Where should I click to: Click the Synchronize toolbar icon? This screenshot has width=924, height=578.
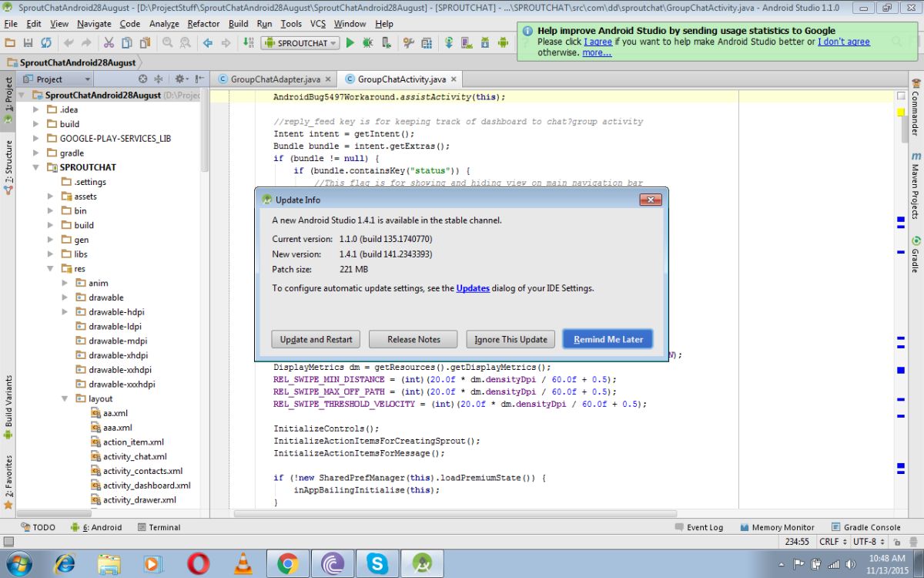45,43
